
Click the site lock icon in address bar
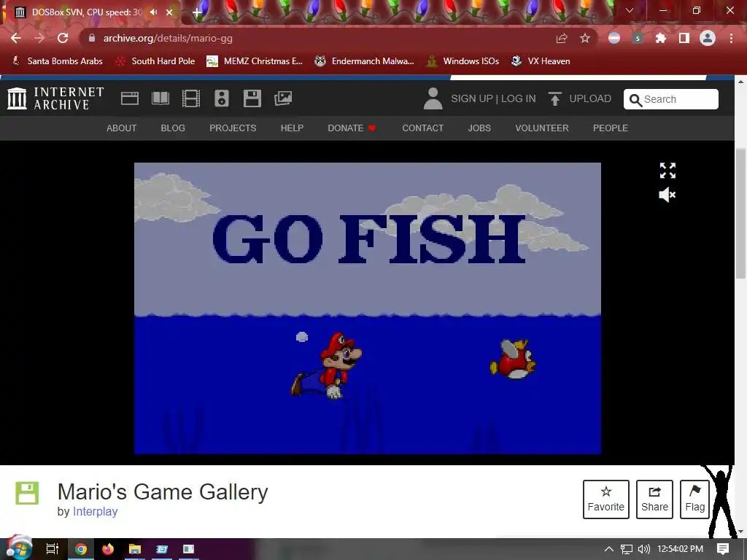tap(91, 38)
